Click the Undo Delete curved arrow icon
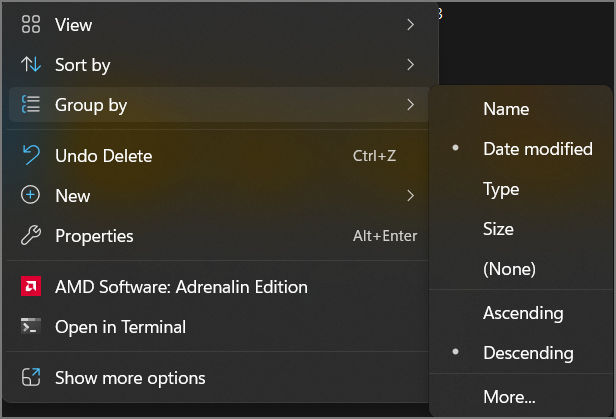 point(31,156)
